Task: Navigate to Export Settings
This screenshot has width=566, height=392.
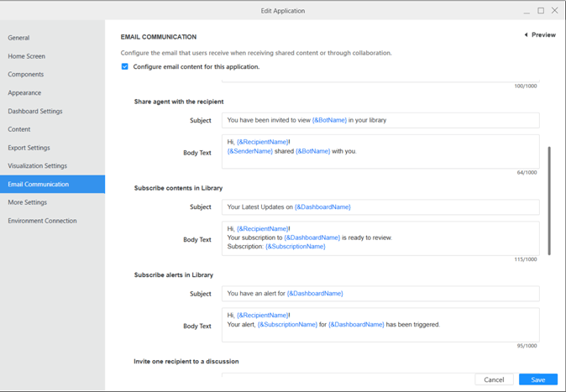Action: coord(29,148)
